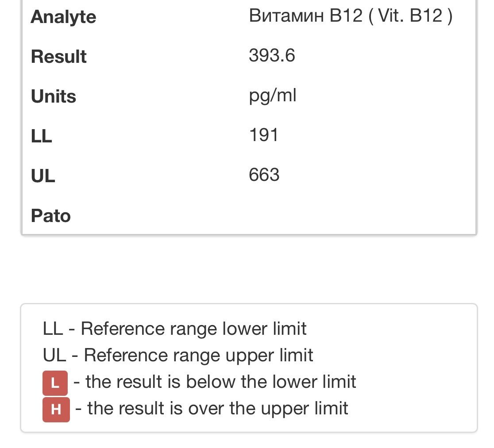Select the UL row label in the table
494x448 pixels.
pos(42,176)
